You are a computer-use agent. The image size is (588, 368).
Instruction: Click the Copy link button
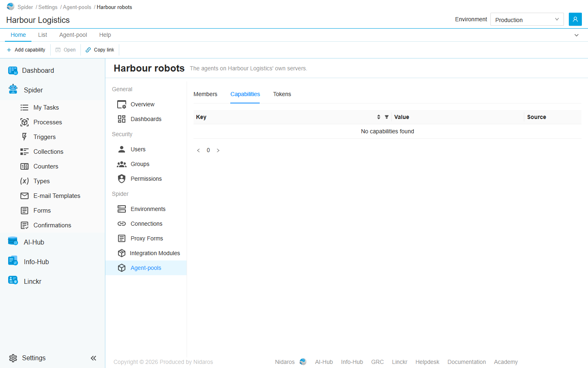(100, 50)
